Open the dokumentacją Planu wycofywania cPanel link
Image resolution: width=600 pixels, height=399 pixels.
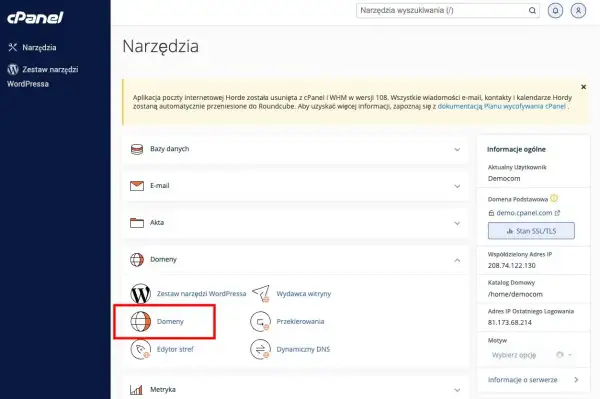click(x=501, y=106)
